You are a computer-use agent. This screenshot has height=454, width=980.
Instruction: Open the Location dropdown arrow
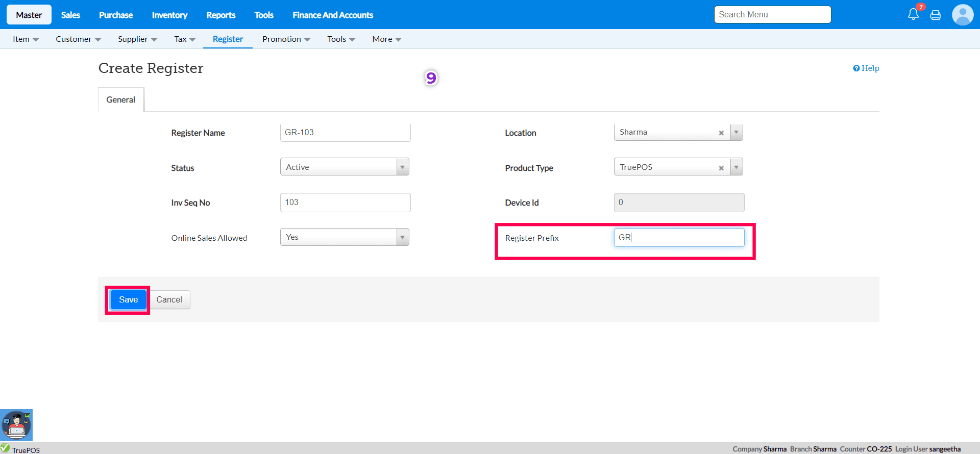click(736, 132)
